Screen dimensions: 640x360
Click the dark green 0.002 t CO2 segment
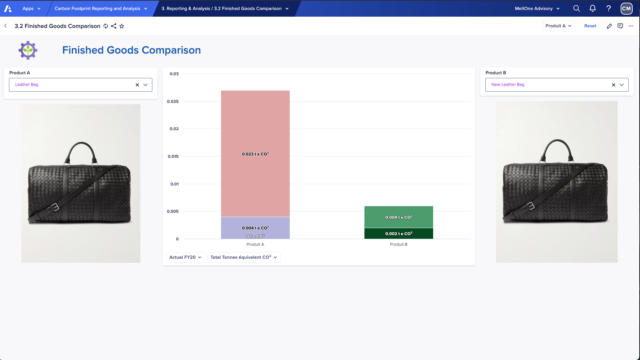coord(399,233)
